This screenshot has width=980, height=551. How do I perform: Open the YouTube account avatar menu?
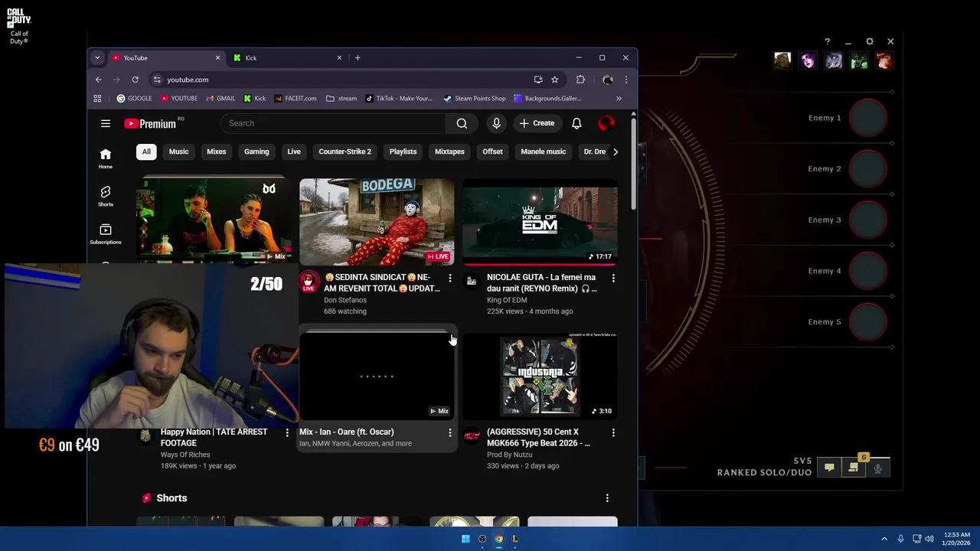tap(606, 123)
